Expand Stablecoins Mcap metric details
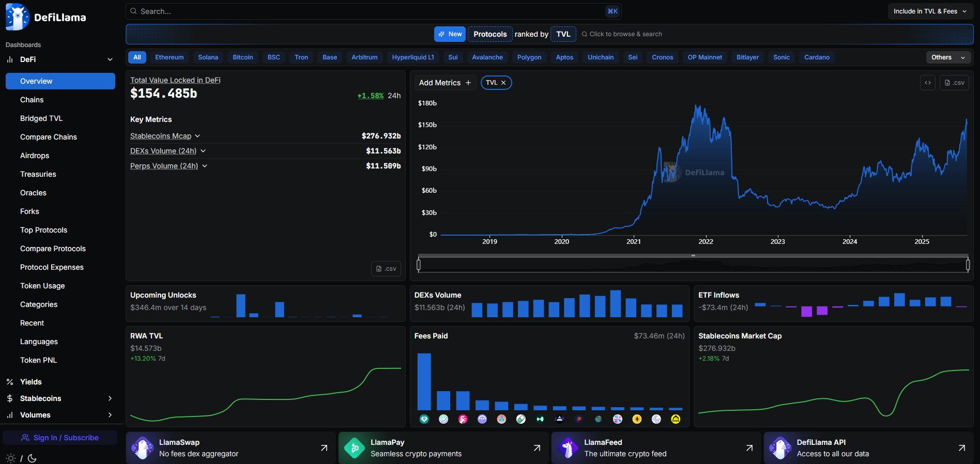The image size is (980, 464). tap(197, 136)
